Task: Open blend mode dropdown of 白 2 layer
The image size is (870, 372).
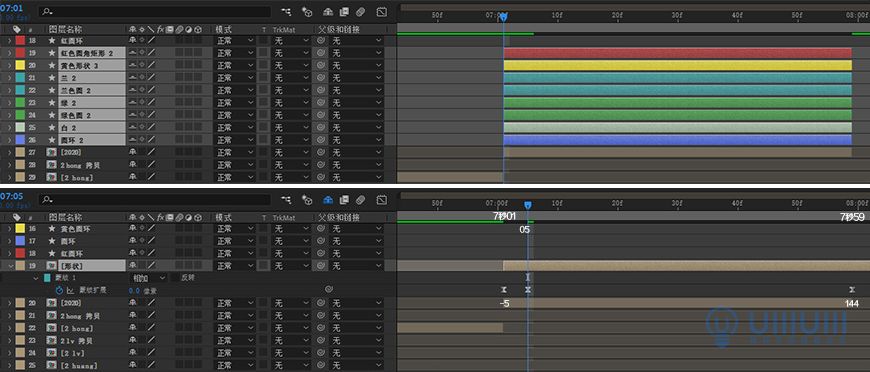Action: click(235, 128)
